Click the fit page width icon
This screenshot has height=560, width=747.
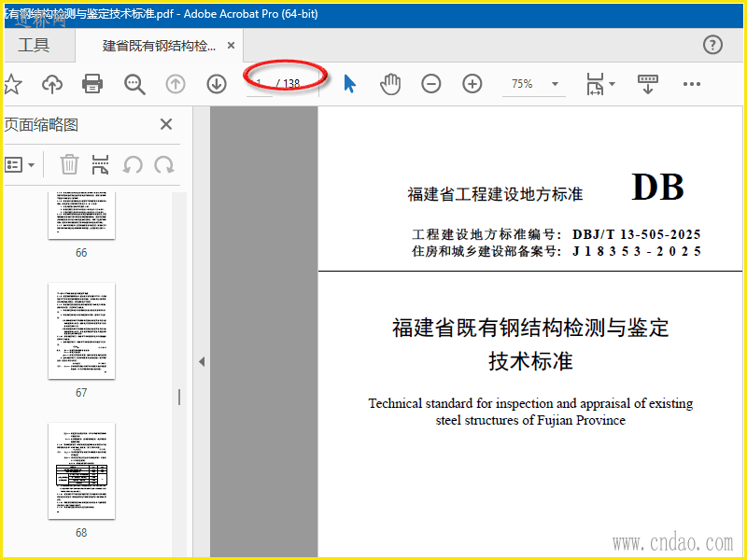[x=595, y=84]
